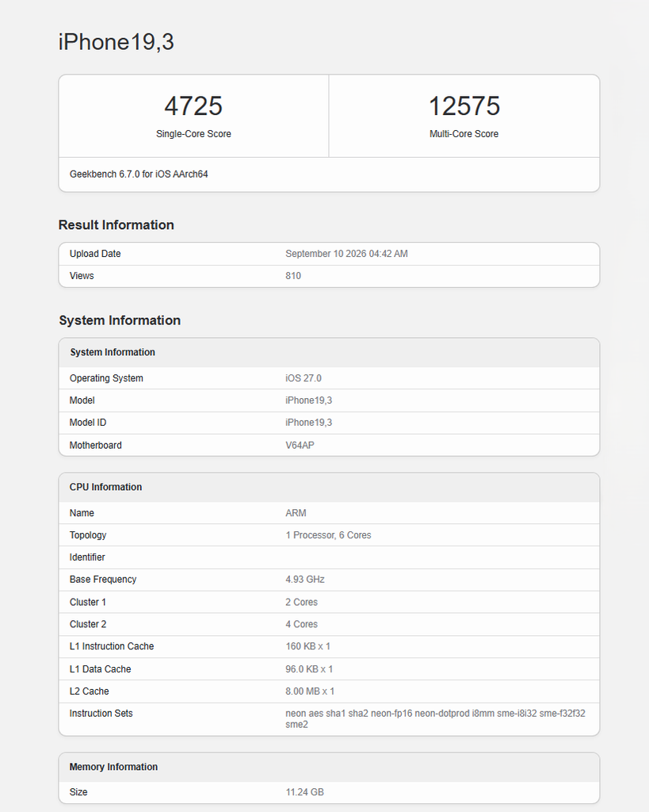Click the System Information table header

pyautogui.click(x=113, y=352)
